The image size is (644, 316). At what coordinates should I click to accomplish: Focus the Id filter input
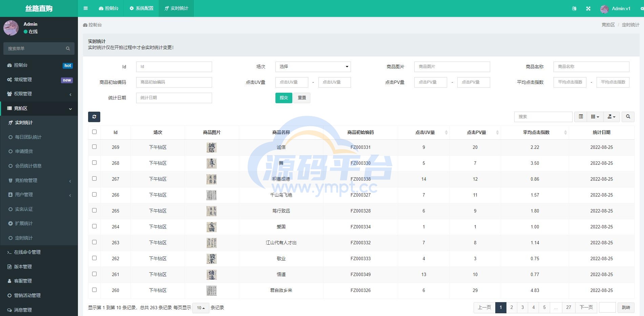coord(174,67)
